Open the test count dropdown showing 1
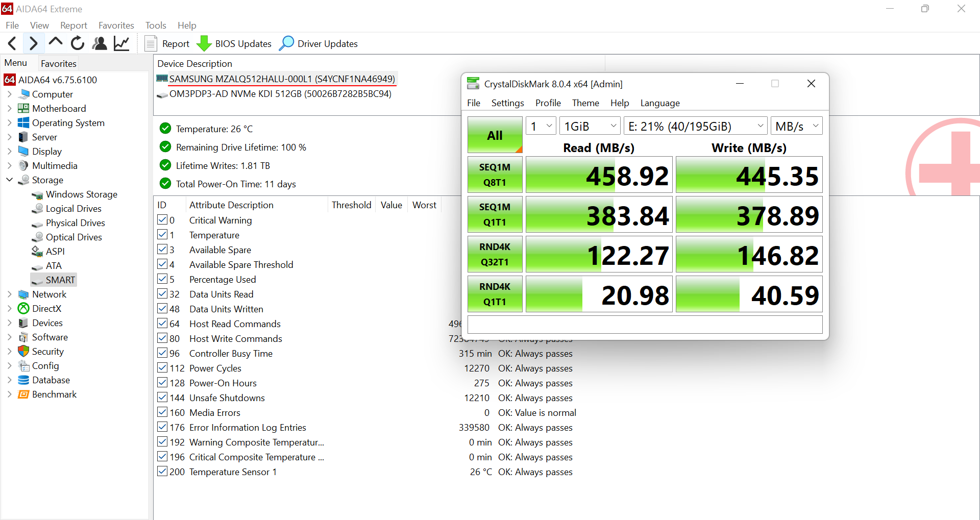The width and height of the screenshot is (980, 520). 541,126
